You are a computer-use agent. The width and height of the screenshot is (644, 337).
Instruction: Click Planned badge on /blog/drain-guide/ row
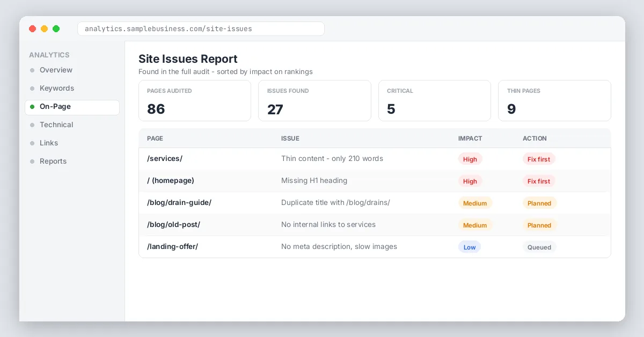click(x=539, y=203)
